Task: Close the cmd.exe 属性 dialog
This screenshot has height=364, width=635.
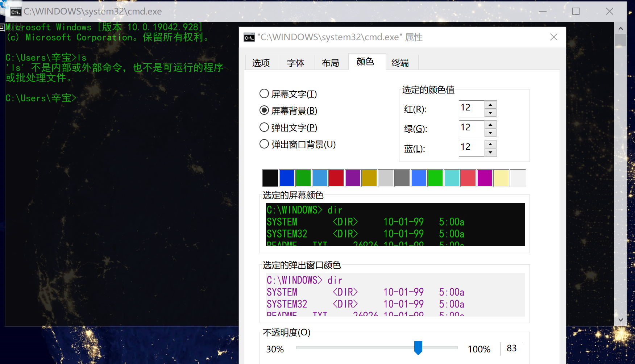Action: coord(553,37)
